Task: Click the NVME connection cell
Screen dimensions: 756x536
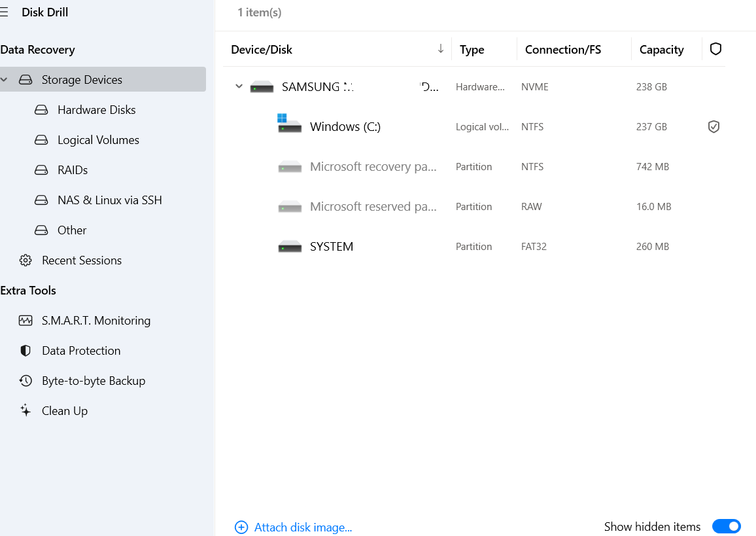Action: click(535, 87)
